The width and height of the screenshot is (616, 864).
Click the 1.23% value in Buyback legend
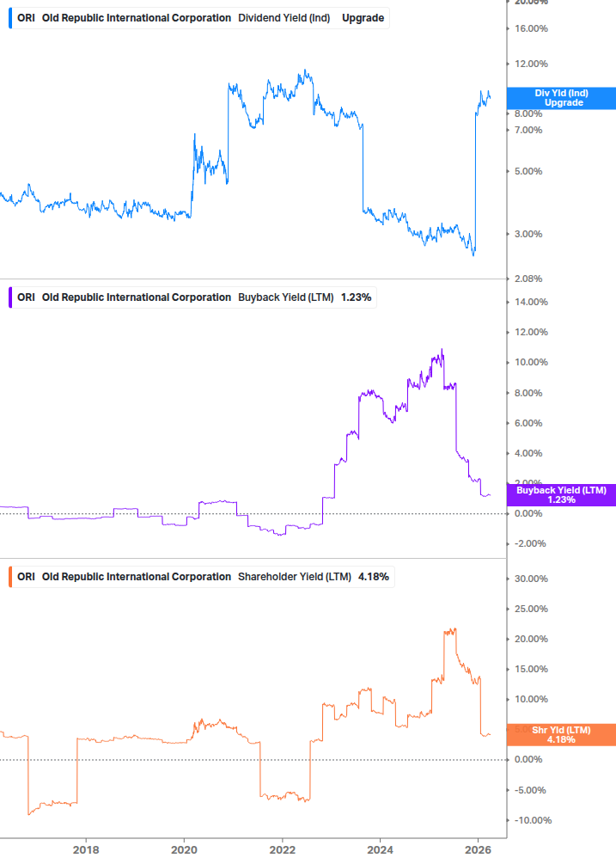pyautogui.click(x=357, y=297)
